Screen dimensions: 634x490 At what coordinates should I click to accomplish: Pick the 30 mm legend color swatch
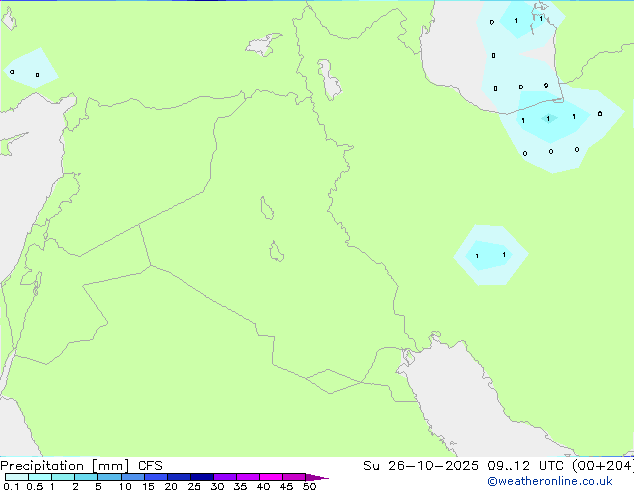pos(224,477)
